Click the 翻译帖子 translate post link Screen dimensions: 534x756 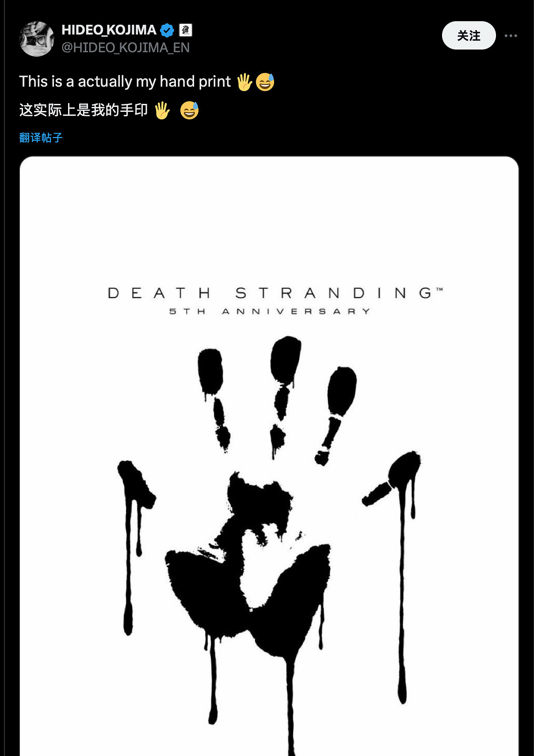[x=41, y=137]
